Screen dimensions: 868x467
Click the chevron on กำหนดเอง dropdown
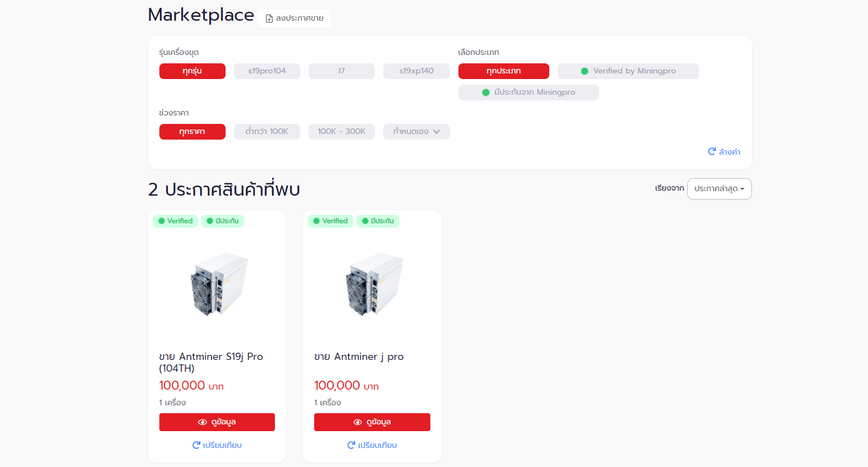437,132
